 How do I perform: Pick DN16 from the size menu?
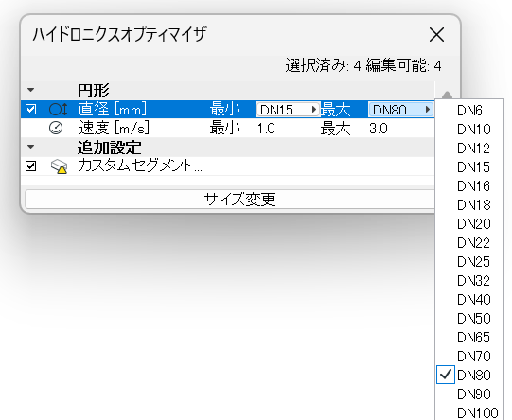pos(469,186)
